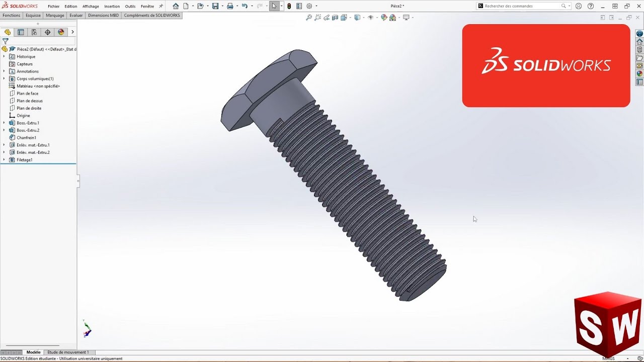This screenshot has height=362, width=644.
Task: Switch to FeatureManager design tree tab
Action: tap(7, 32)
